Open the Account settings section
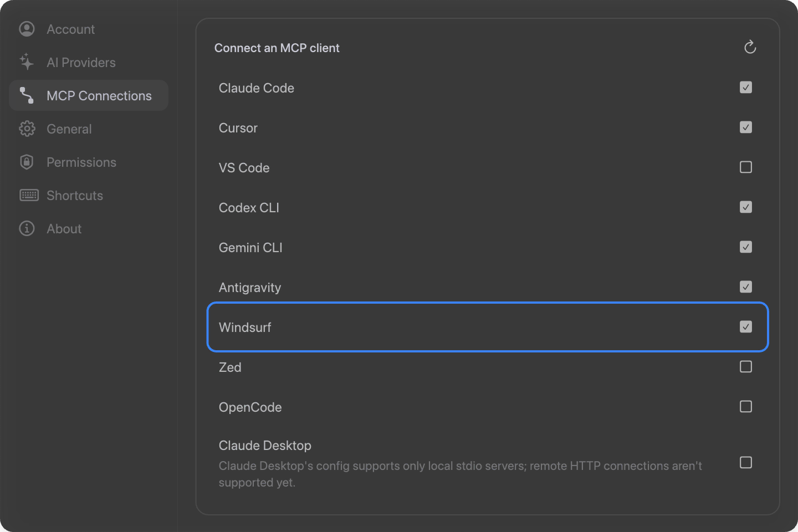Screen dimensions: 798x532 click(x=89, y=29)
